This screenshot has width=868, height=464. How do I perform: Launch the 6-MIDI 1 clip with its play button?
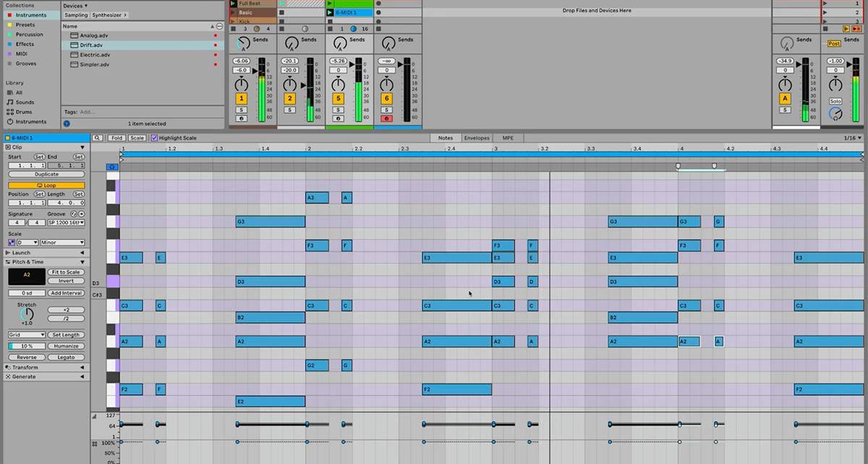pos(330,13)
